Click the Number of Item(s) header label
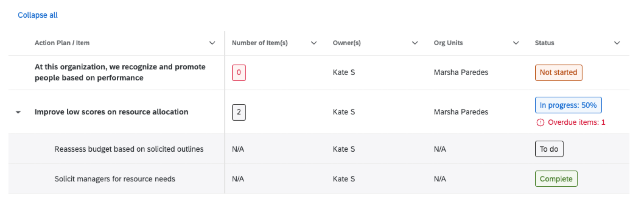Viewport: 644px width, 204px height. coord(260,43)
